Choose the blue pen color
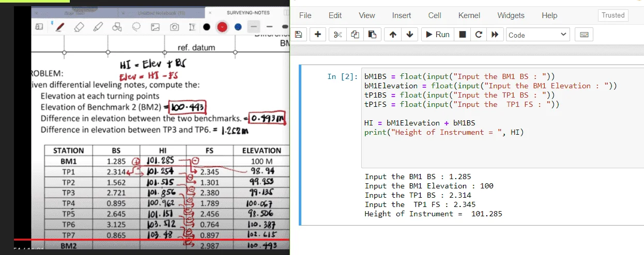 point(237,26)
